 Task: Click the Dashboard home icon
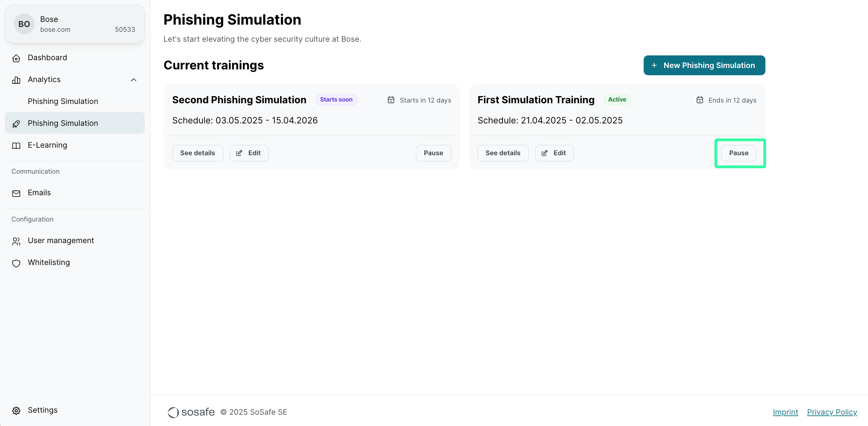pos(16,58)
